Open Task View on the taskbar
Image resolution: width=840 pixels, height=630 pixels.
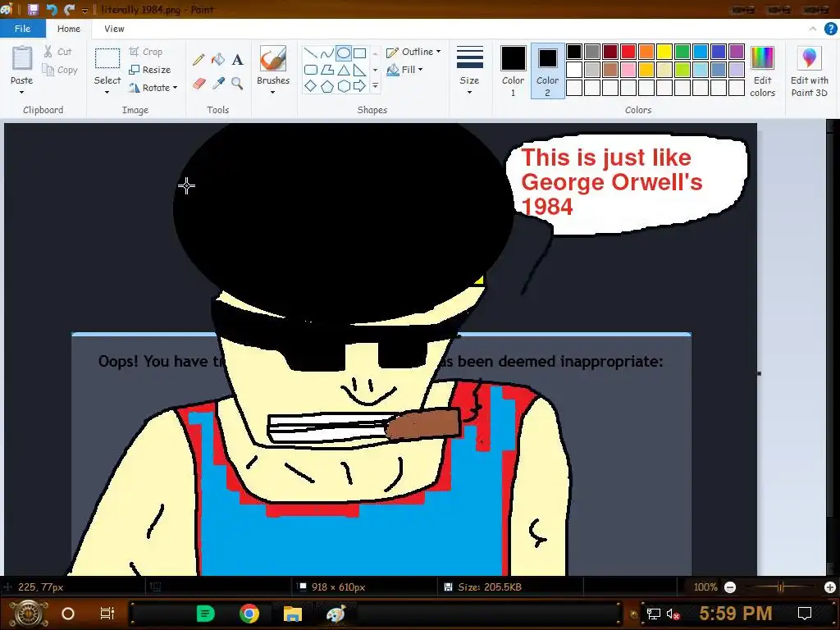[x=107, y=614]
